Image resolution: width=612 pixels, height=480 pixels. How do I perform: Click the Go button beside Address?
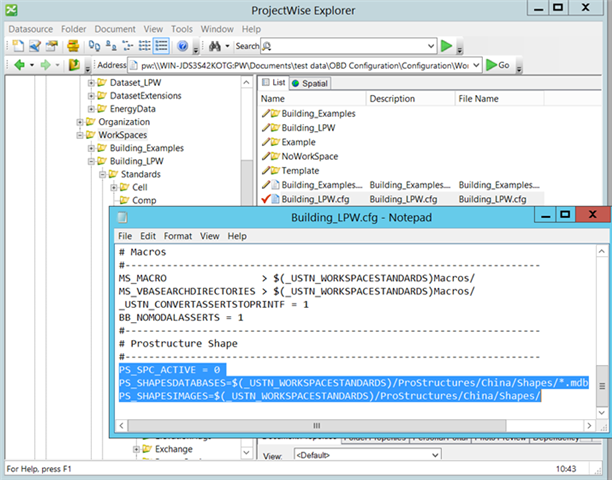(x=498, y=65)
